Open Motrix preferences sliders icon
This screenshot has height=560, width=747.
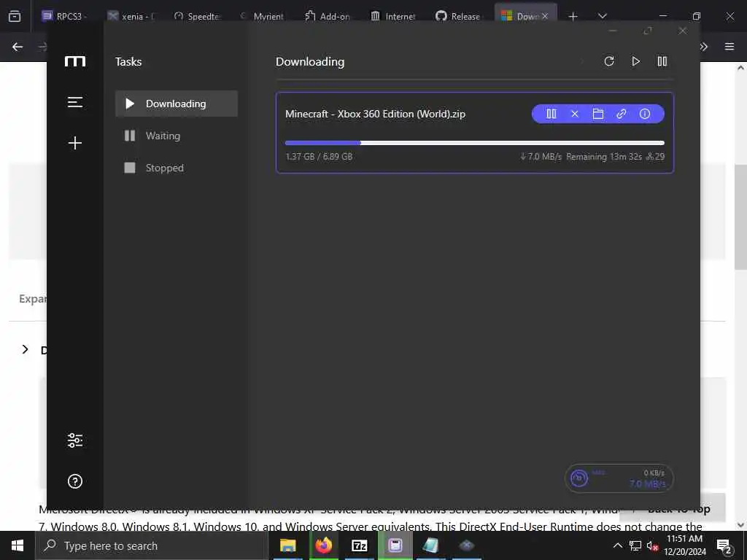pos(75,440)
